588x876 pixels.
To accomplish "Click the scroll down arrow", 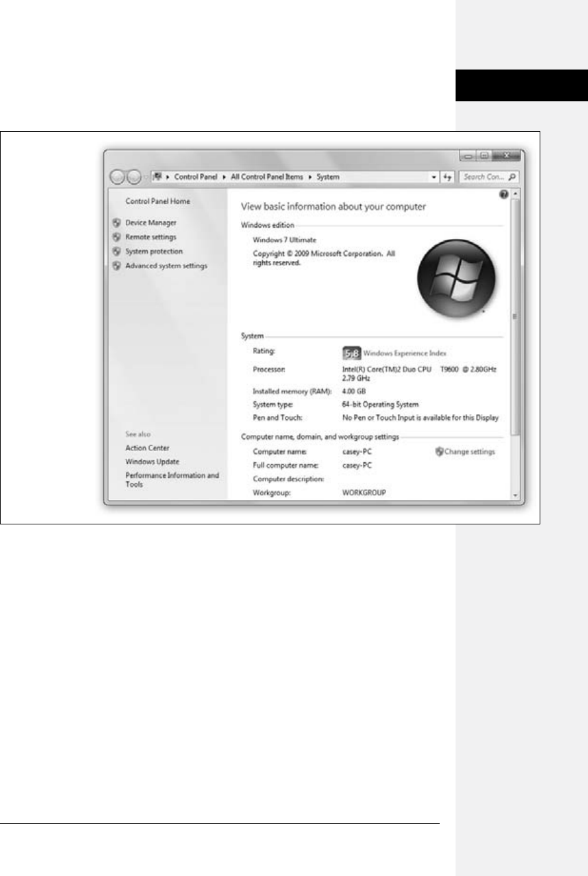I will click(516, 495).
